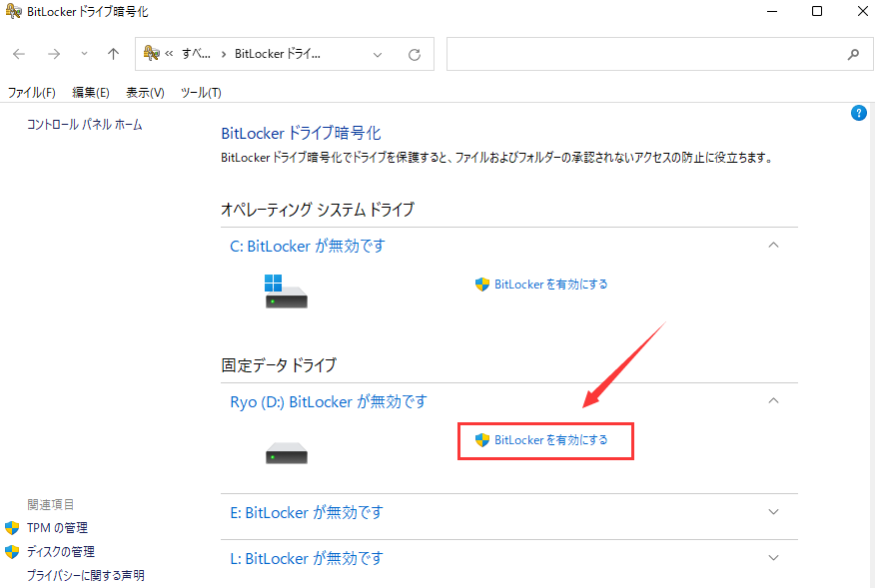Screen dimensions: 875x588
Task: Click inside the search input field
Action: (x=649, y=54)
